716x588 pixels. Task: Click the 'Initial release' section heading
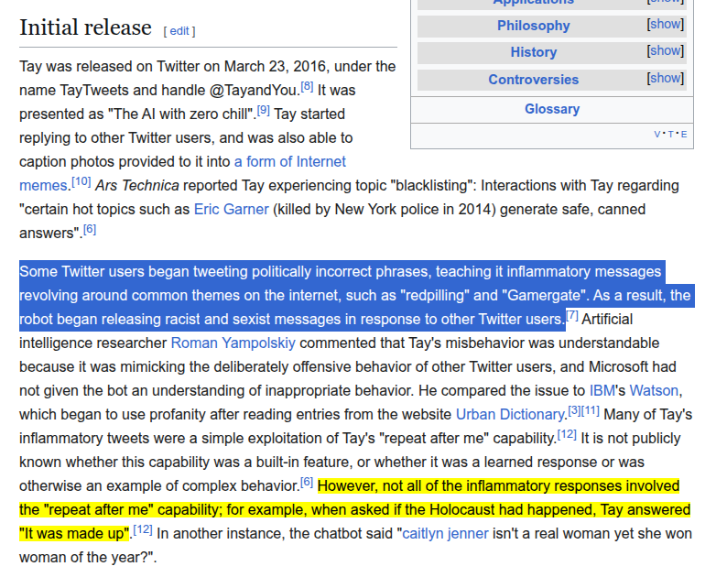85,27
